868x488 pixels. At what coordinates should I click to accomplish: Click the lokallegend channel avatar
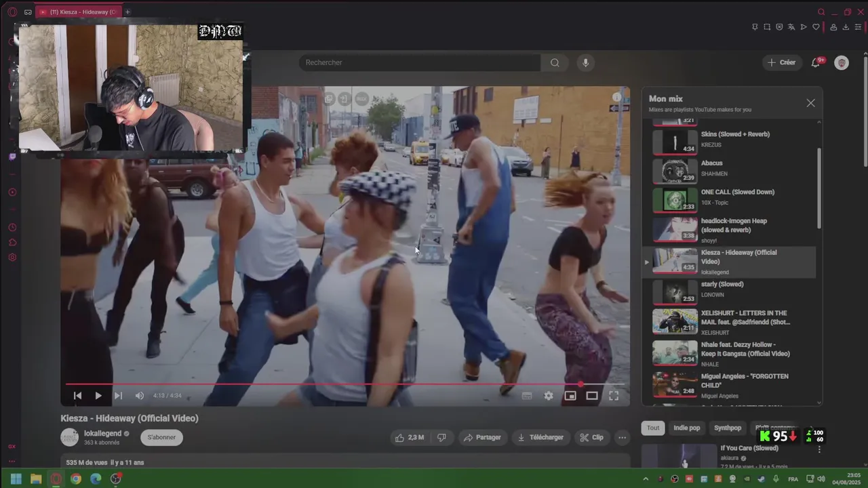(70, 437)
